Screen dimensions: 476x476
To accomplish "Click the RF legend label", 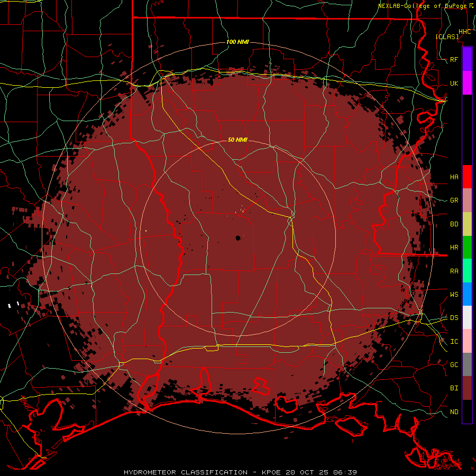I will click(454, 59).
